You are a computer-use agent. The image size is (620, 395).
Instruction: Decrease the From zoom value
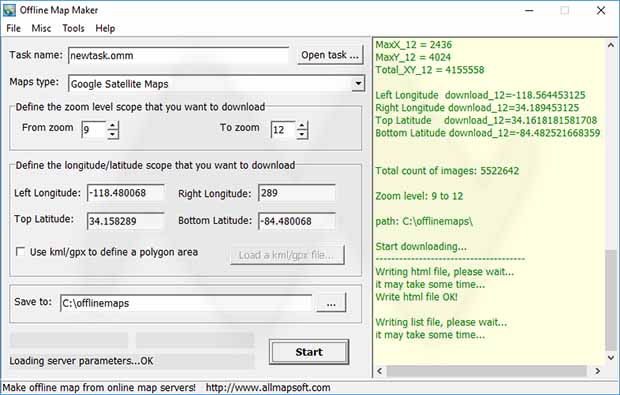point(113,134)
